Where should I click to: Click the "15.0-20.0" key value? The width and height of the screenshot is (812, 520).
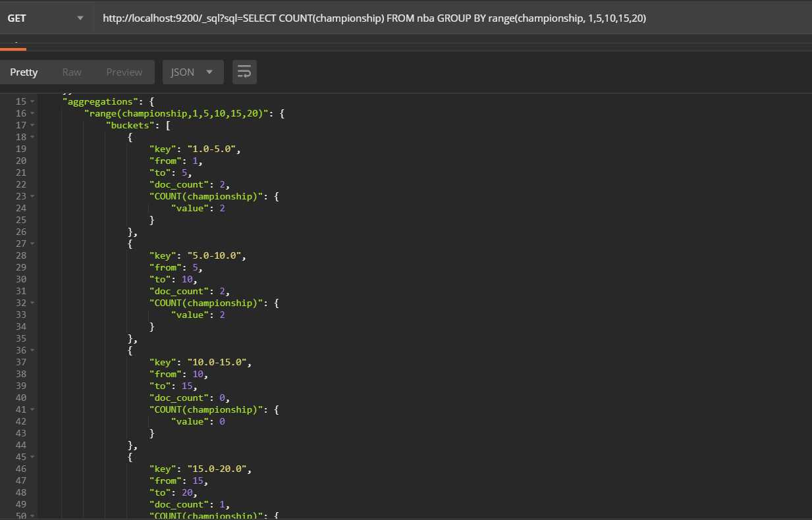pyautogui.click(x=217, y=469)
